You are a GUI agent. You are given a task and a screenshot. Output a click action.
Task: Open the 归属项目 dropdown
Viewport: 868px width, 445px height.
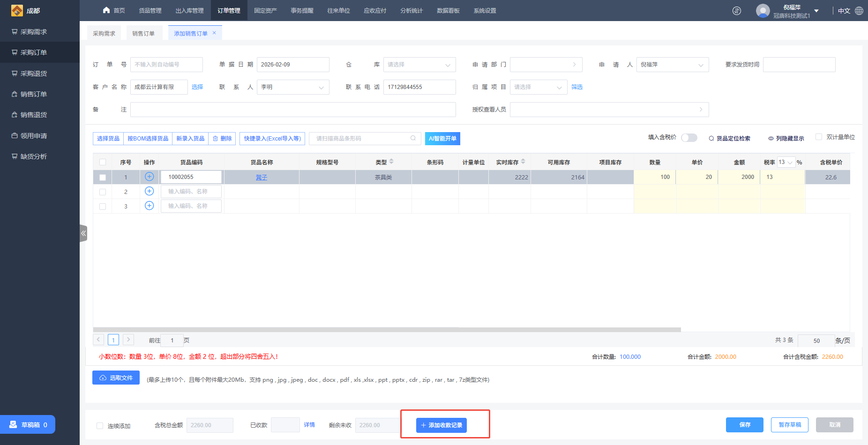pyautogui.click(x=539, y=87)
